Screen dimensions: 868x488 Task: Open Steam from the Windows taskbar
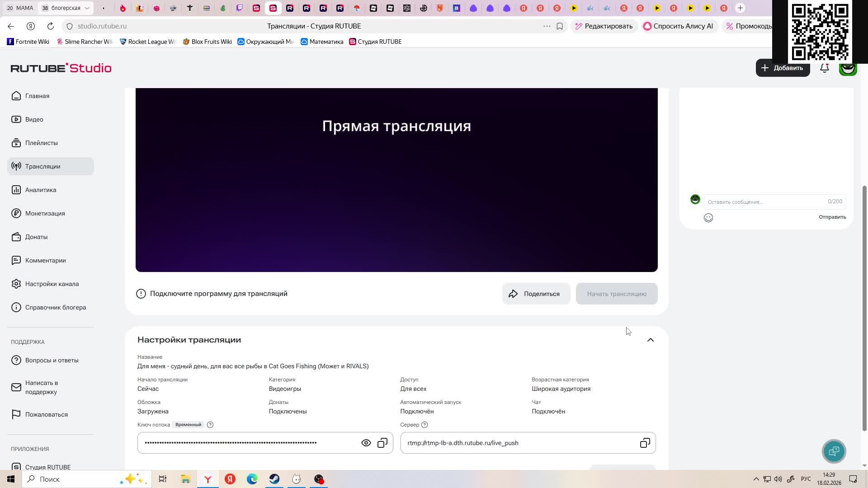tap(274, 479)
